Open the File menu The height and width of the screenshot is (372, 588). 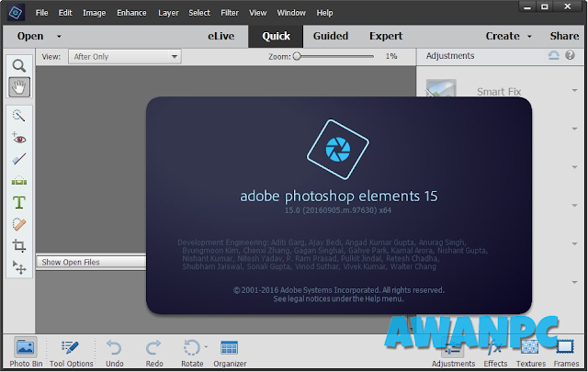click(x=41, y=13)
